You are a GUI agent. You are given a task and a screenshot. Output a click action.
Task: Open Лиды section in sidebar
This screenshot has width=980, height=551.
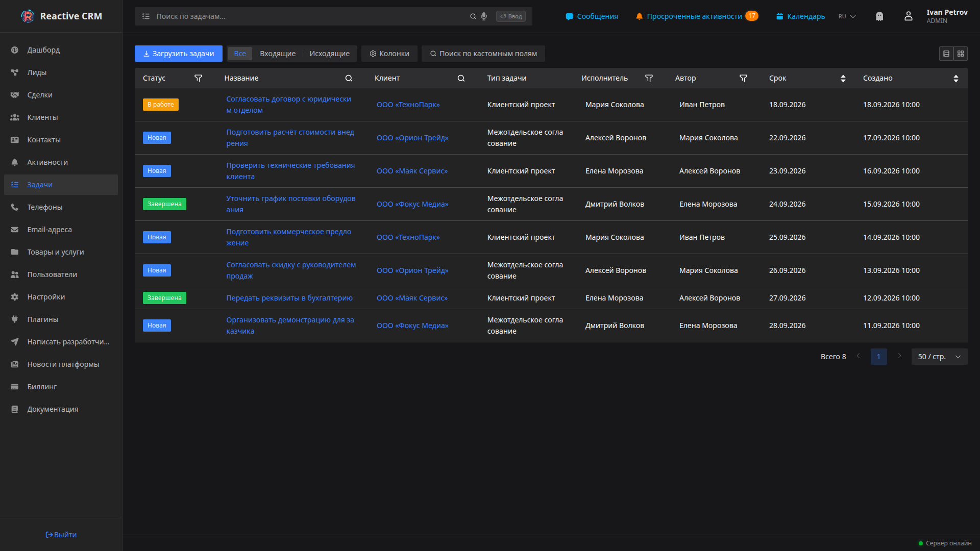click(61, 72)
